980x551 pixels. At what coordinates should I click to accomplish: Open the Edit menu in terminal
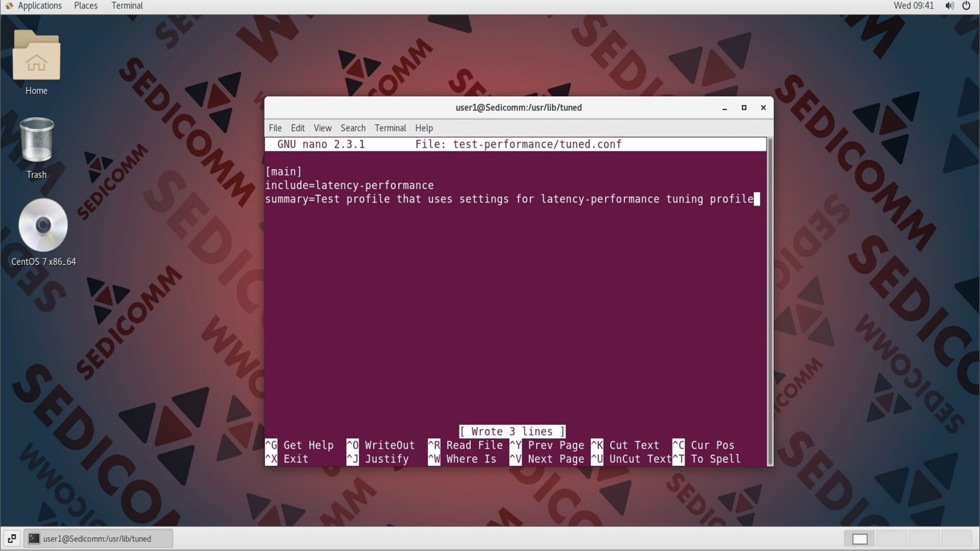coord(298,128)
